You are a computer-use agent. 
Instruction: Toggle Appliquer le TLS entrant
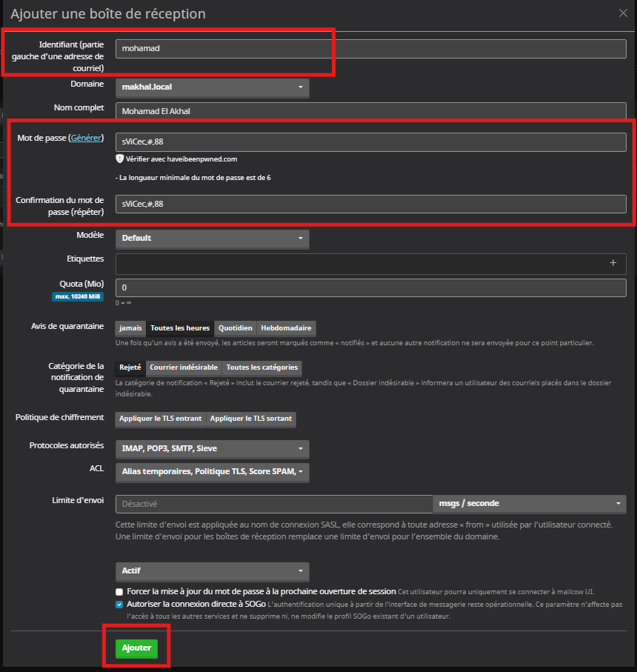pos(160,419)
